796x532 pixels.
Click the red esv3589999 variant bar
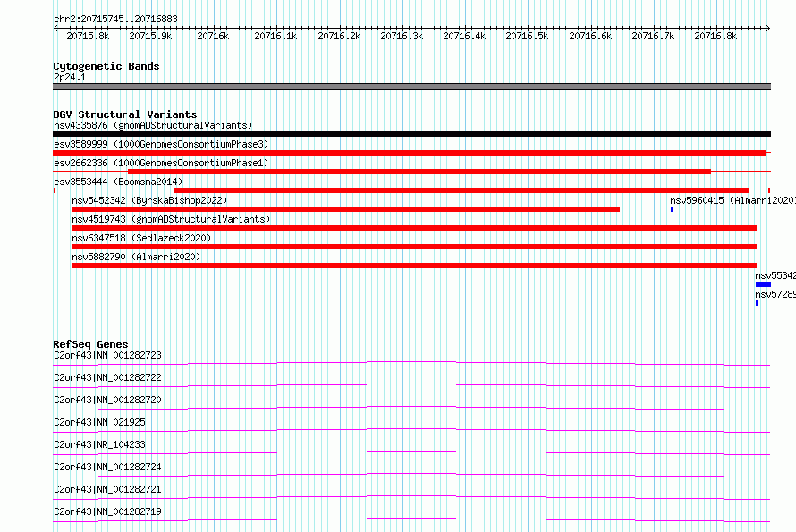pyautogui.click(x=409, y=153)
